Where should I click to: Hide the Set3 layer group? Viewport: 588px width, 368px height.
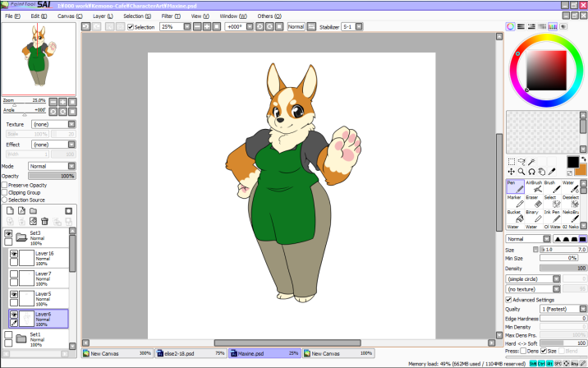tap(8, 234)
